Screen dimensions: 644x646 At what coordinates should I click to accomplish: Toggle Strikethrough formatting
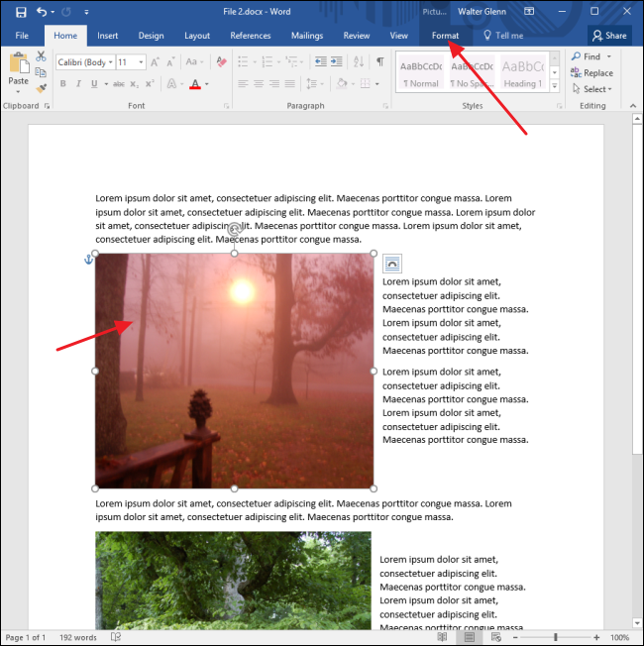(x=119, y=84)
